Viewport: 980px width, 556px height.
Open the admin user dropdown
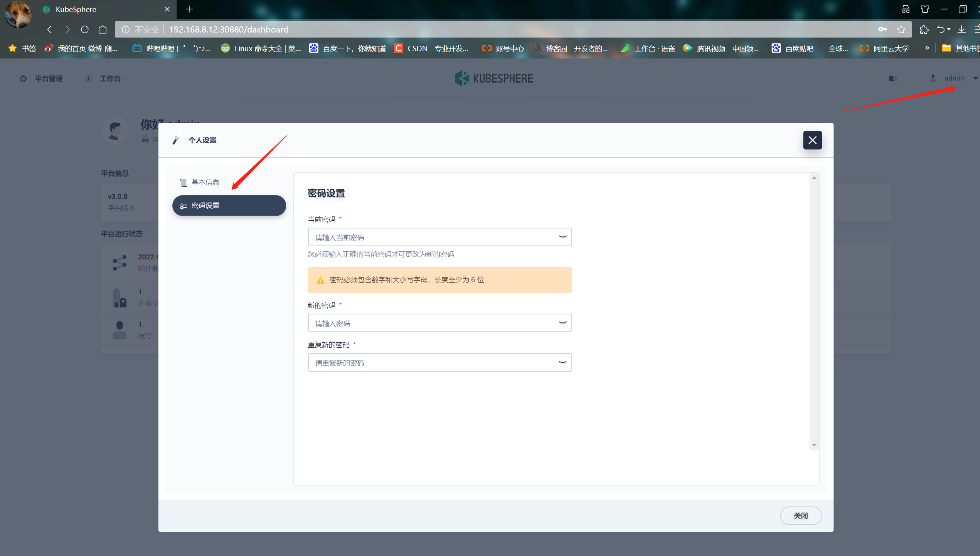click(x=953, y=78)
